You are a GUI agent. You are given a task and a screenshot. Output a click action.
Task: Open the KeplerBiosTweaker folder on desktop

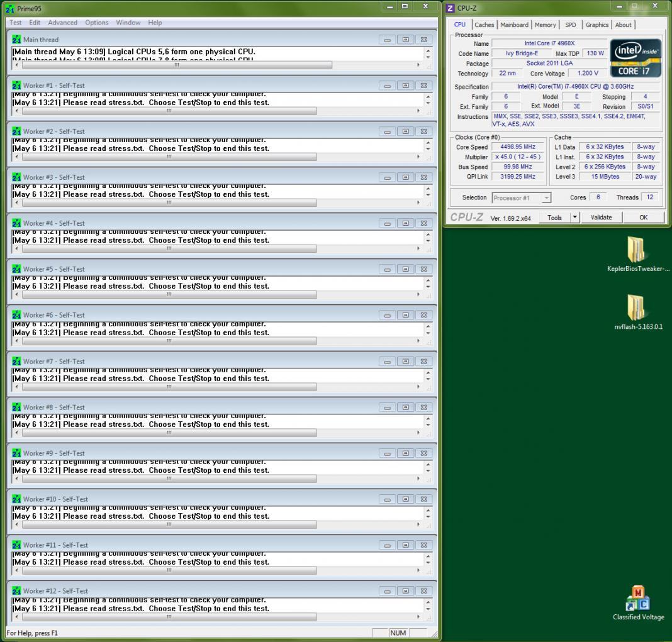click(x=637, y=255)
